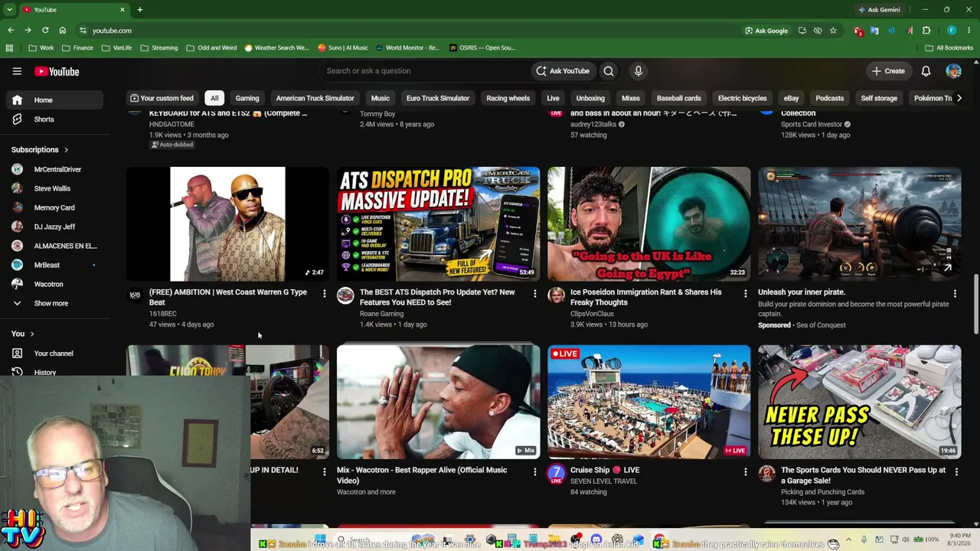This screenshot has width=980, height=551.
Task: Expand Show more subscriptions
Action: [x=51, y=303]
